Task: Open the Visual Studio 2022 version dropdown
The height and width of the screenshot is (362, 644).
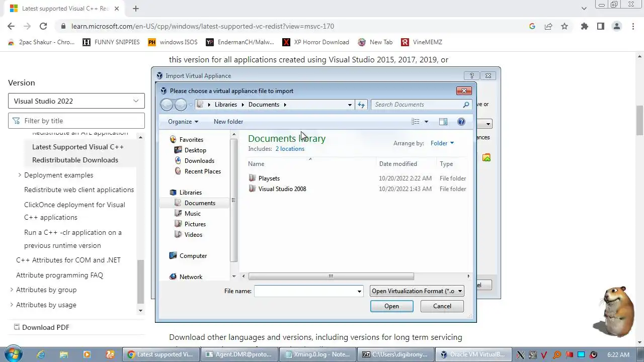Action: point(76,101)
